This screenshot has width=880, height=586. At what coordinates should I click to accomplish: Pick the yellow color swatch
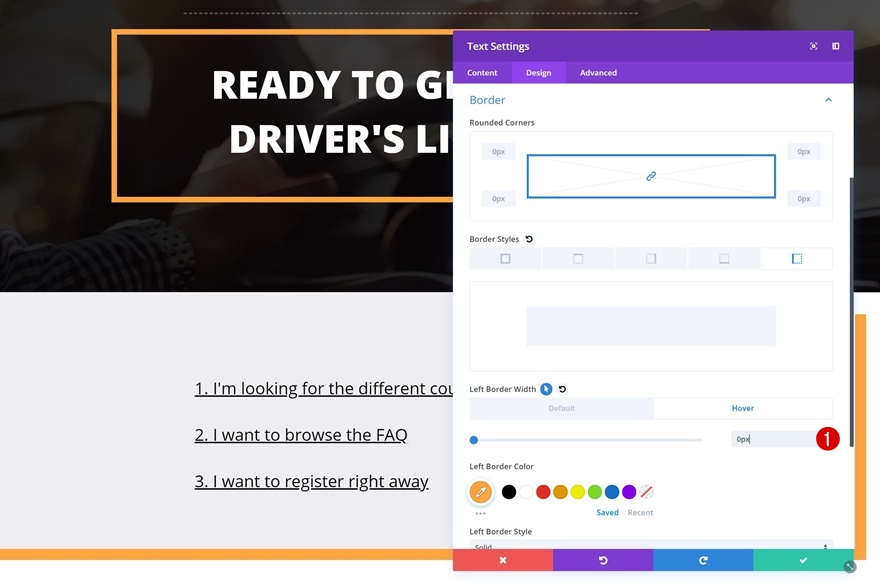(x=578, y=492)
